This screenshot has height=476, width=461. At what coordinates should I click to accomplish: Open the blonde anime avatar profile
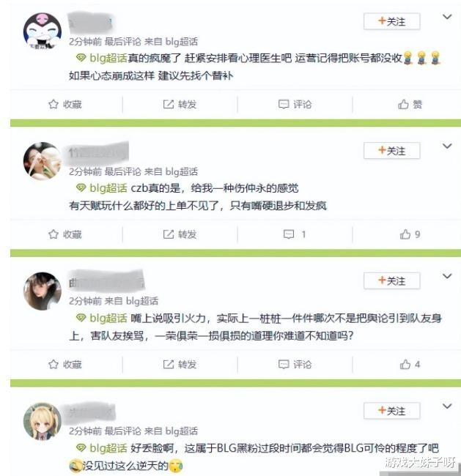click(43, 421)
